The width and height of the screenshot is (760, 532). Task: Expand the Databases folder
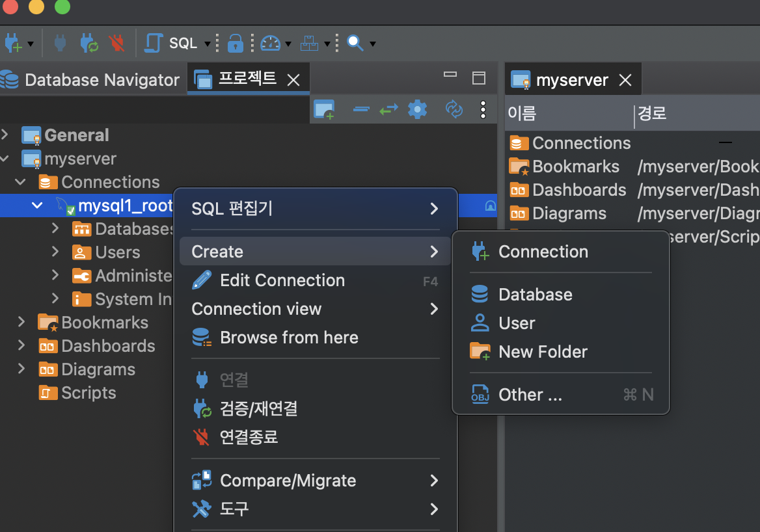pyautogui.click(x=55, y=228)
